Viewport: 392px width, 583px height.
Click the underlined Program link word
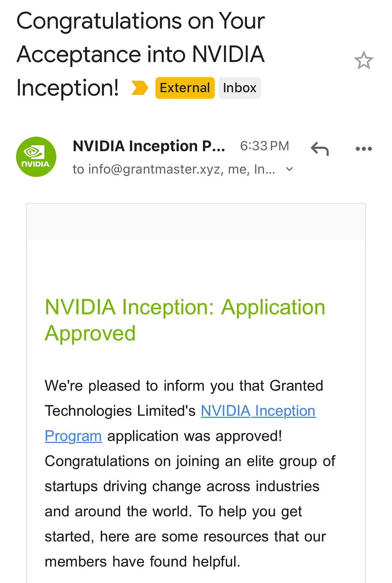pyautogui.click(x=73, y=436)
